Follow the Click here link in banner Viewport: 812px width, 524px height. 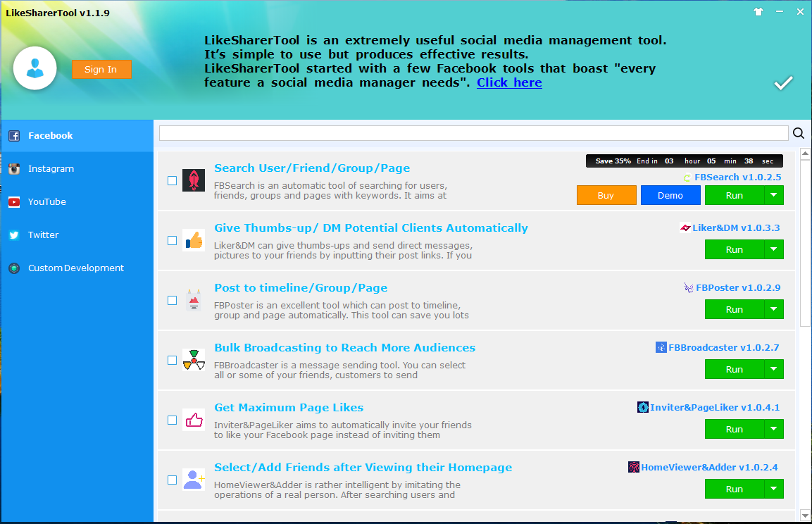[509, 83]
